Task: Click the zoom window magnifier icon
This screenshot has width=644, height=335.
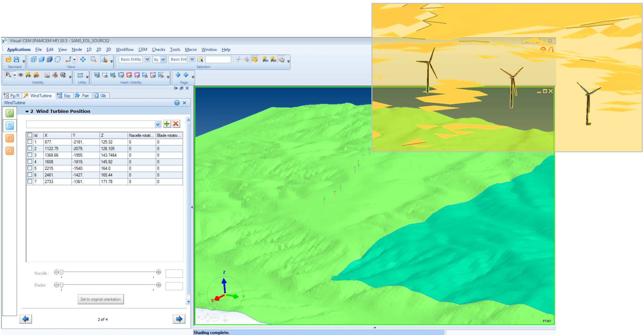Action: [93, 59]
